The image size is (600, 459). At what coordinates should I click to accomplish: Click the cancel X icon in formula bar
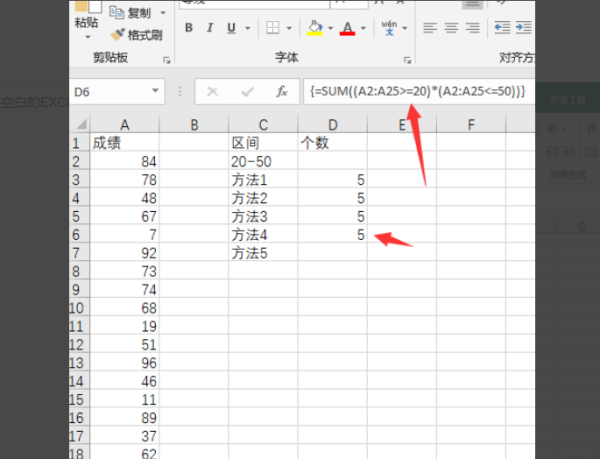pyautogui.click(x=212, y=90)
